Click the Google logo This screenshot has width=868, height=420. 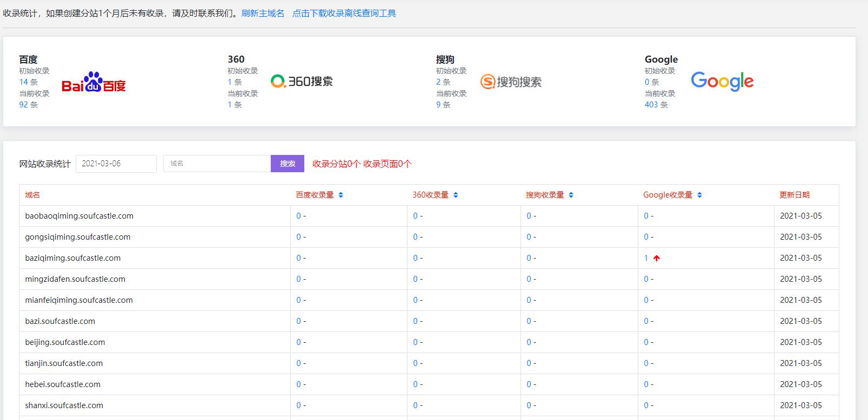pyautogui.click(x=722, y=82)
